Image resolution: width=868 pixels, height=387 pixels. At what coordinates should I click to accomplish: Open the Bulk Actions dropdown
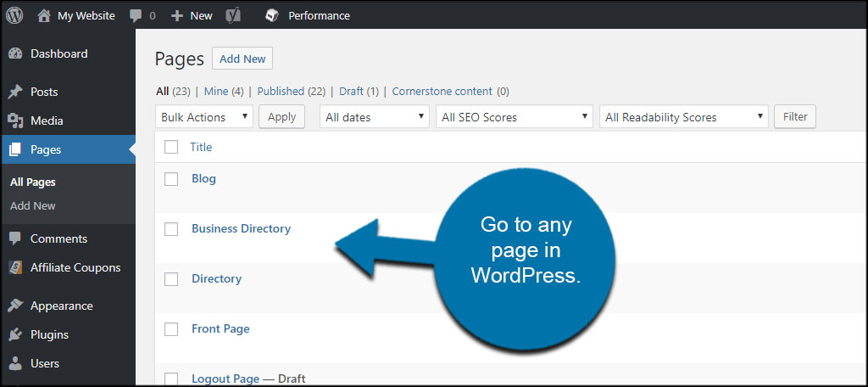click(204, 117)
